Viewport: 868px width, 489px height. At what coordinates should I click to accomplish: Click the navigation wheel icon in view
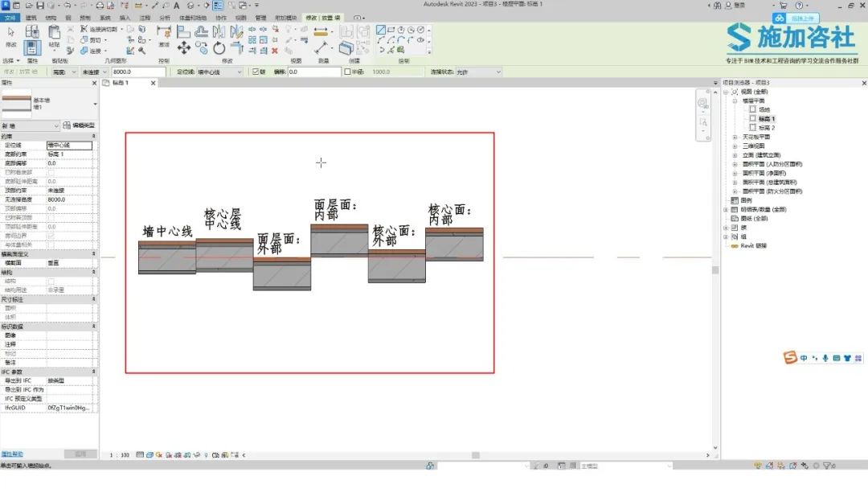[703, 104]
